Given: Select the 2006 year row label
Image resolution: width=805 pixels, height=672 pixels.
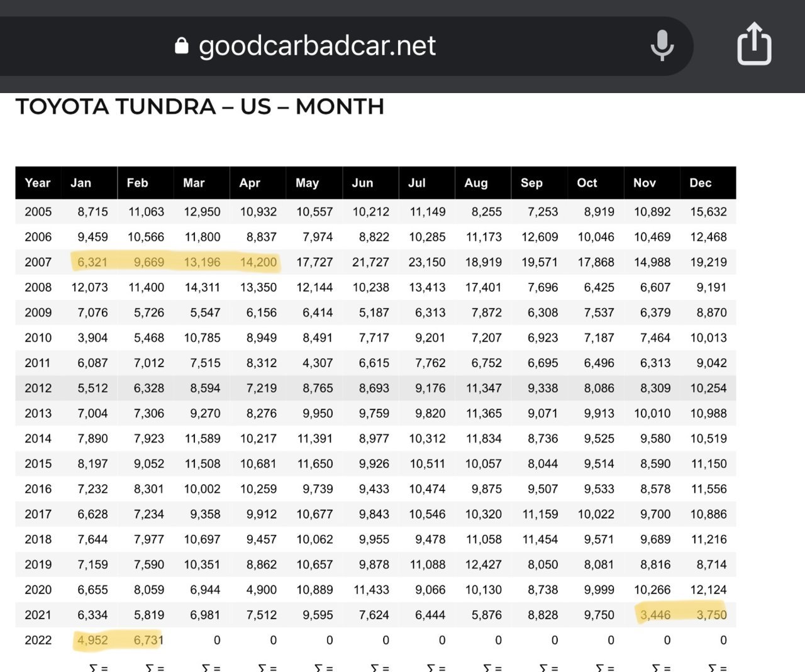Looking at the screenshot, I should 38,237.
